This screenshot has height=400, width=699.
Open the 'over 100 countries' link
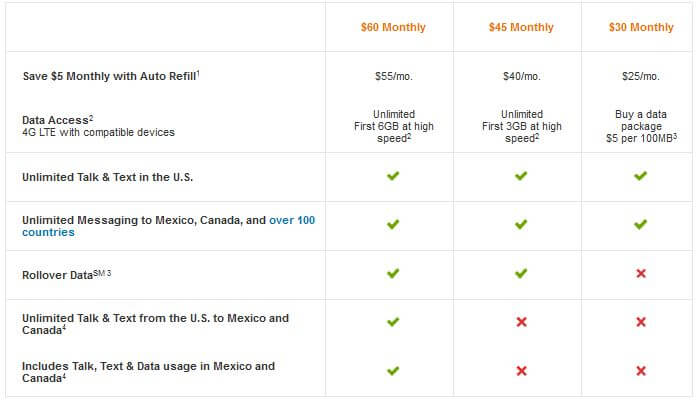click(169, 226)
